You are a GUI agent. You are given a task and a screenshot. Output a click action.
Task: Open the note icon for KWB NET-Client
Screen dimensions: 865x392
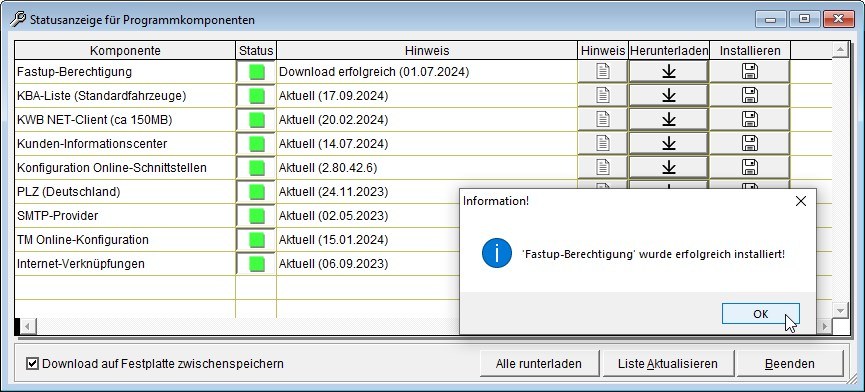click(602, 119)
